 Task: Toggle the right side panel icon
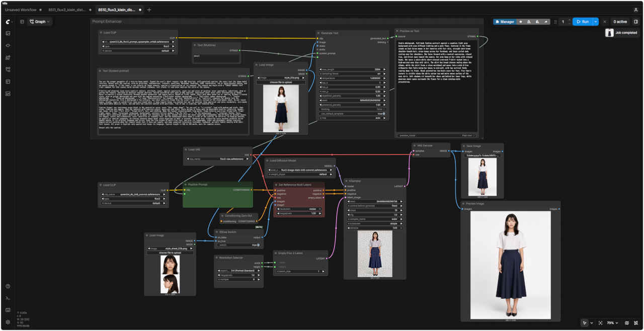(x=636, y=22)
